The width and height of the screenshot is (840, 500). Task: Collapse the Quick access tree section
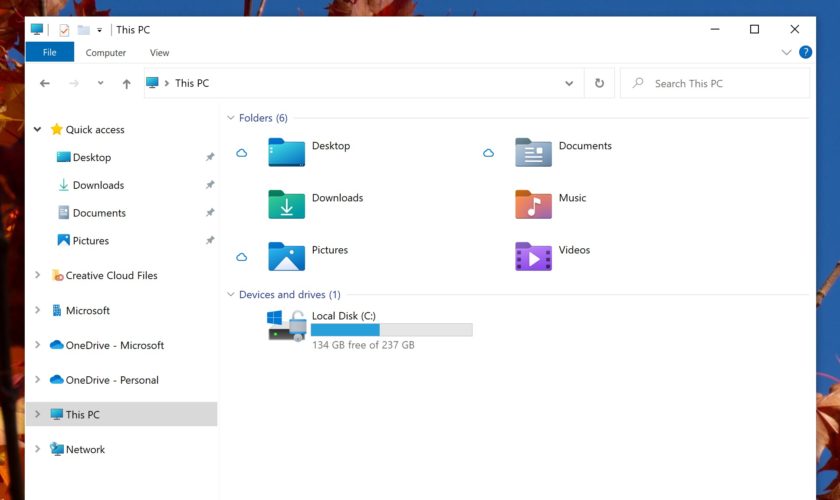pos(38,129)
